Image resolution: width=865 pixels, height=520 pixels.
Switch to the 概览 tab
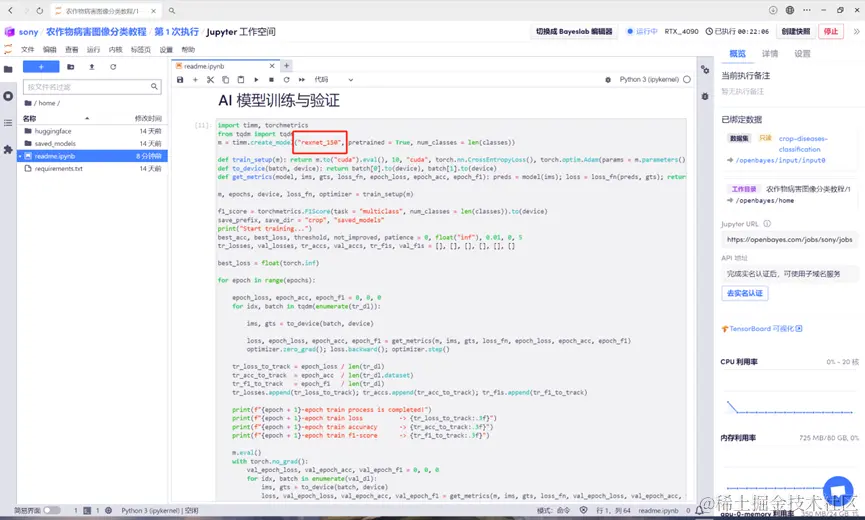(738, 53)
